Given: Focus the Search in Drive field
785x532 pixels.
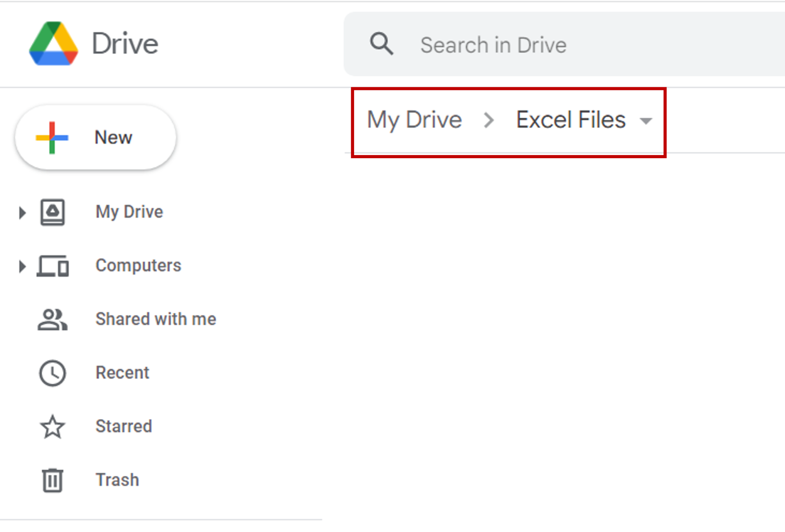Looking at the screenshot, I should pos(564,44).
